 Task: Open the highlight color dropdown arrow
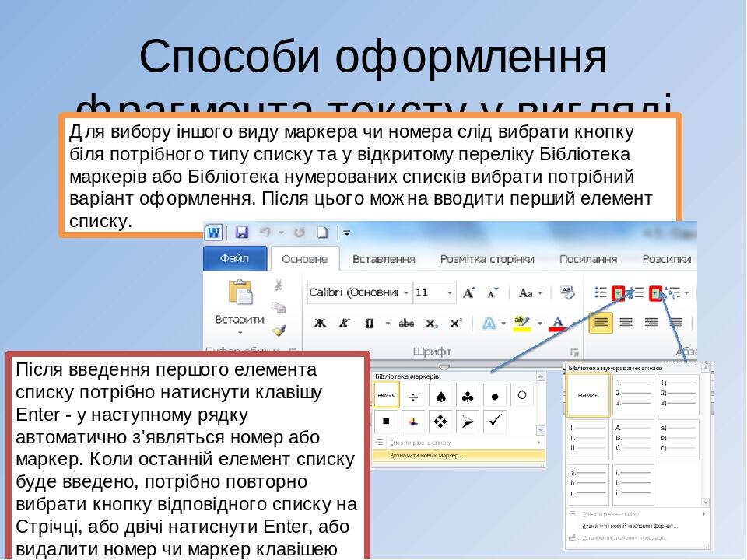[x=540, y=324]
